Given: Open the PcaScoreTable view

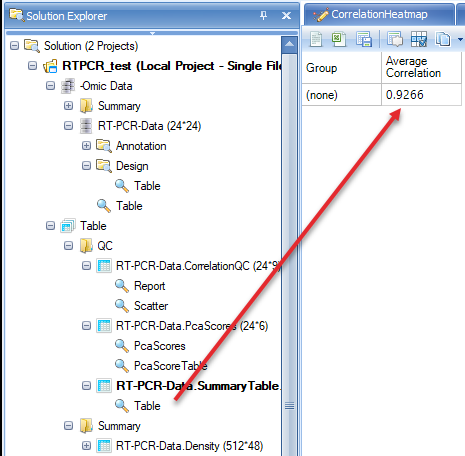Looking at the screenshot, I should 171,366.
